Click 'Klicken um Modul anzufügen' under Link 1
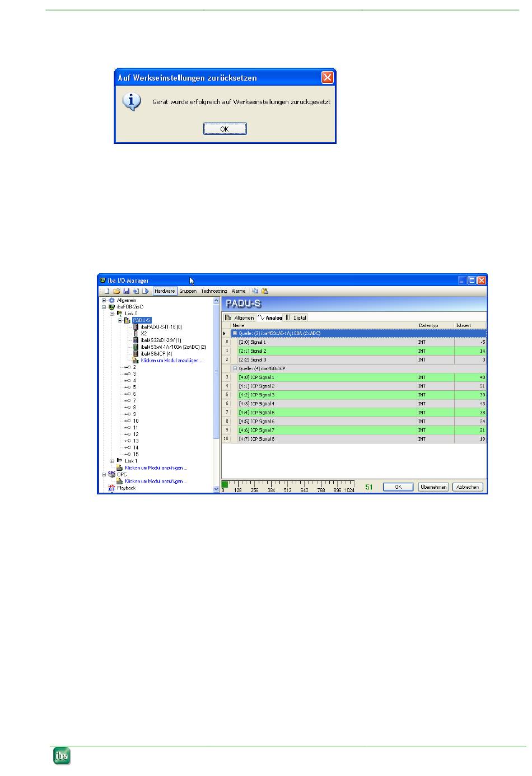The width and height of the screenshot is (532, 776). coord(156,468)
